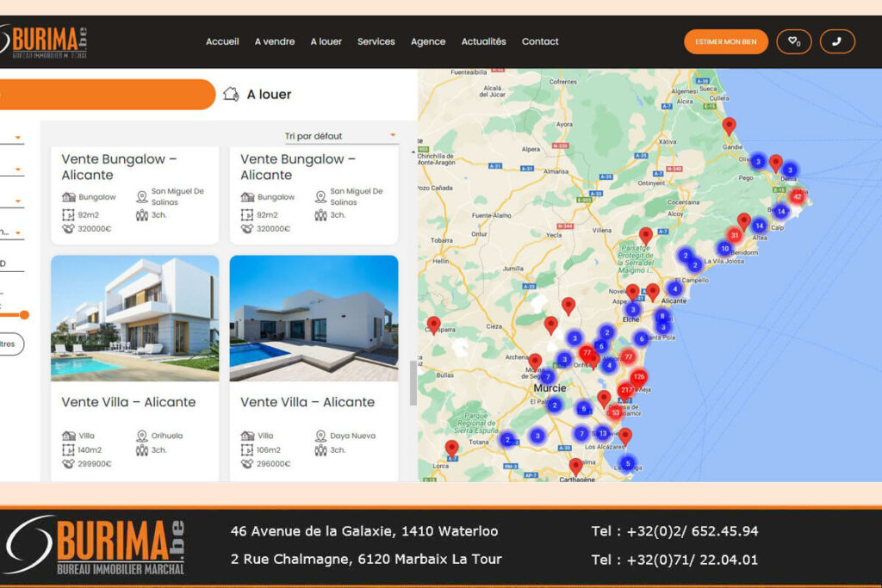Open the favorites heart button in header
Screen dimensions: 882x588
tap(793, 41)
